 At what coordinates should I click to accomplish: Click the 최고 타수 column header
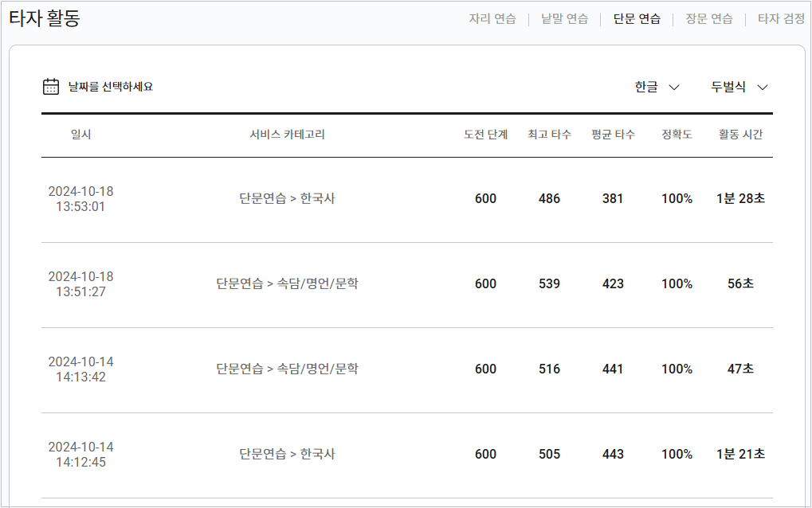550,135
